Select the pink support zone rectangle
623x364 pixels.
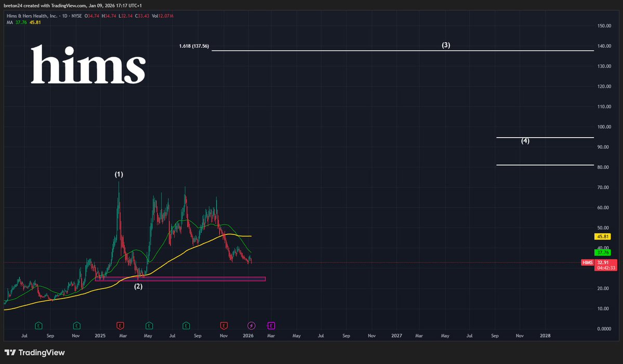point(180,279)
